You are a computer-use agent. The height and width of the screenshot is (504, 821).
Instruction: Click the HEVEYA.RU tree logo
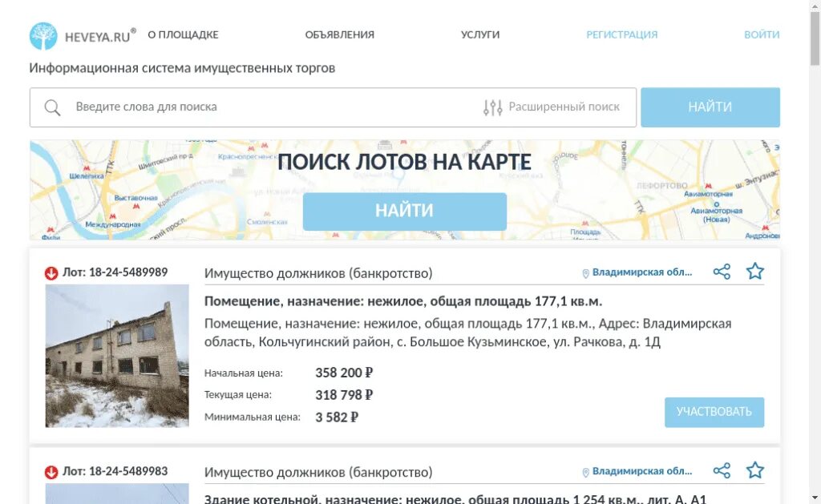pyautogui.click(x=43, y=36)
